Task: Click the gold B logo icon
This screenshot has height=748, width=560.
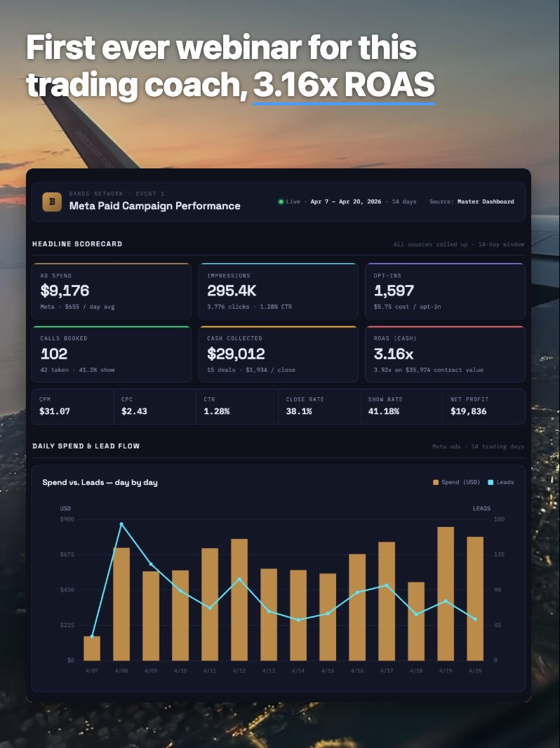Action: pos(52,202)
